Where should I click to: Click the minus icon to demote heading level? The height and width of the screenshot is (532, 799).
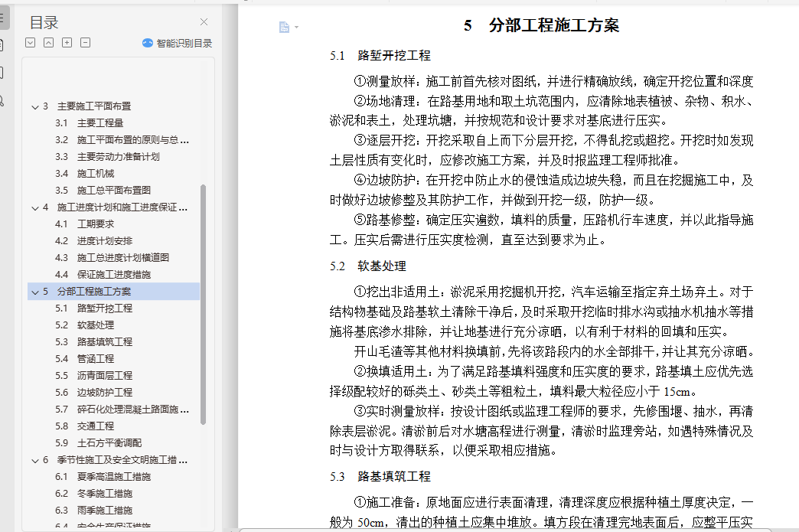point(85,43)
